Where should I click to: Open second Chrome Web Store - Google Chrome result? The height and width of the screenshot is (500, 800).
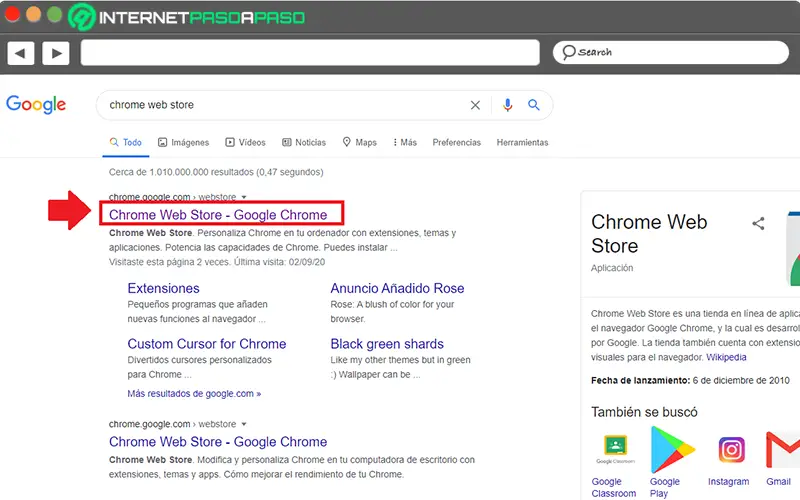point(218,442)
